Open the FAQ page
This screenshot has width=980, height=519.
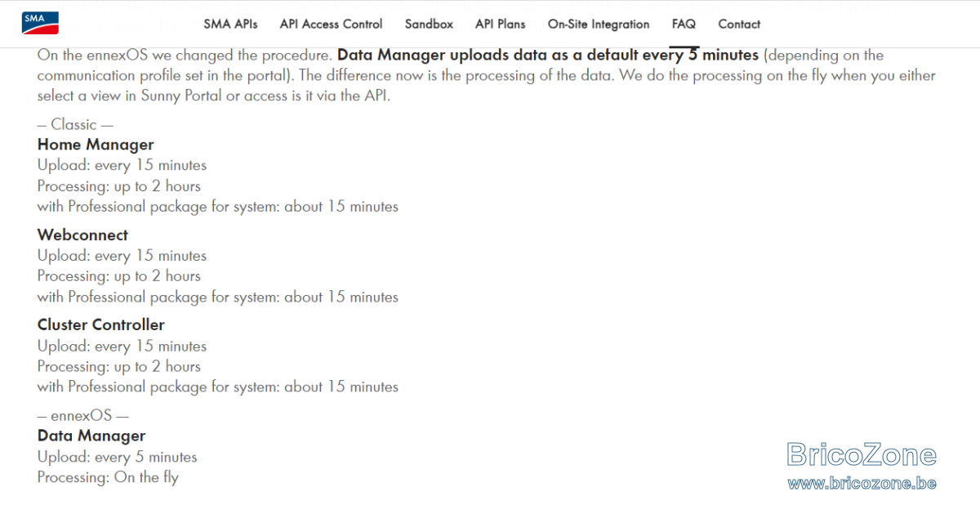coord(684,25)
